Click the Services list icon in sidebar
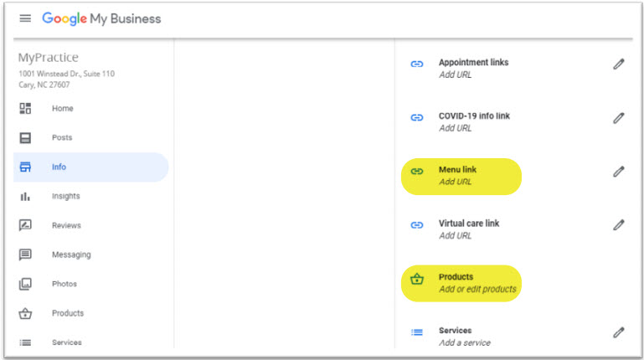 (x=25, y=342)
